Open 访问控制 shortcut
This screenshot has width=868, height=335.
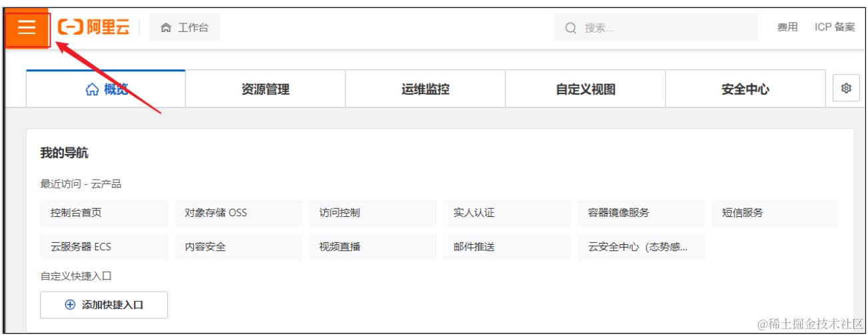tap(373, 213)
